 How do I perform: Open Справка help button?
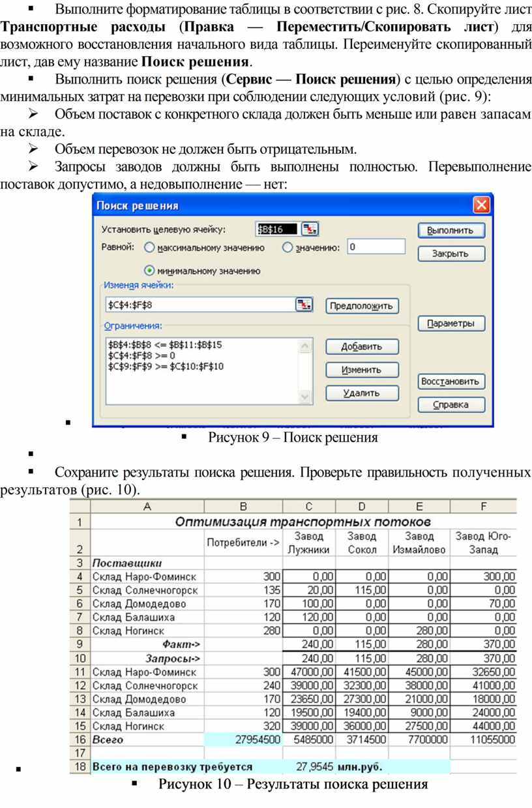tap(451, 404)
